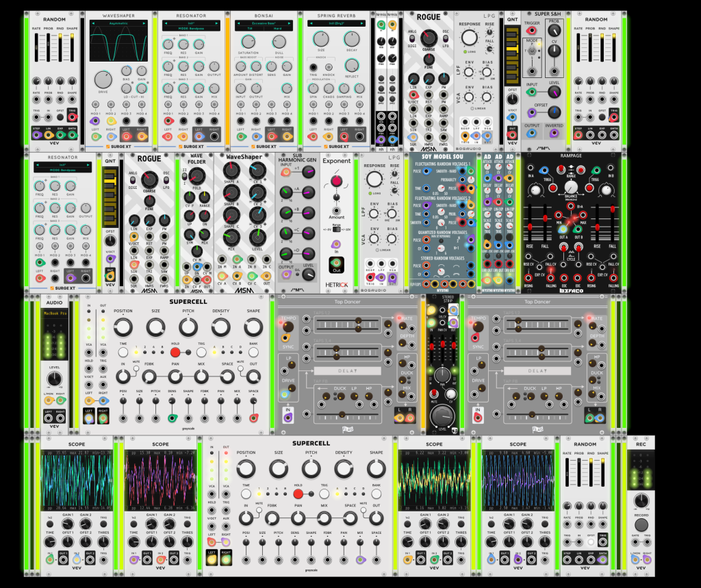Adjust the Waveshaper BIAS knob
The image size is (701, 588).
[127, 71]
